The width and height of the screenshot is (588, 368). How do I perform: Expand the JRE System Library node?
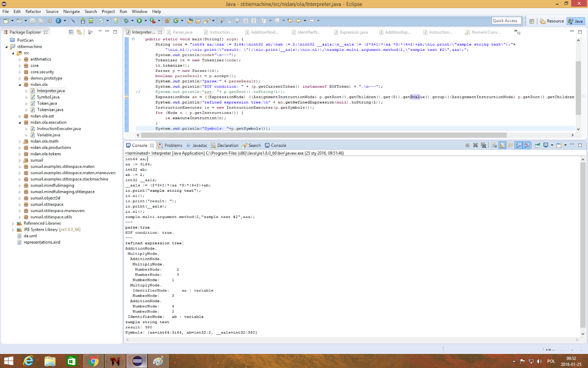tap(13, 230)
